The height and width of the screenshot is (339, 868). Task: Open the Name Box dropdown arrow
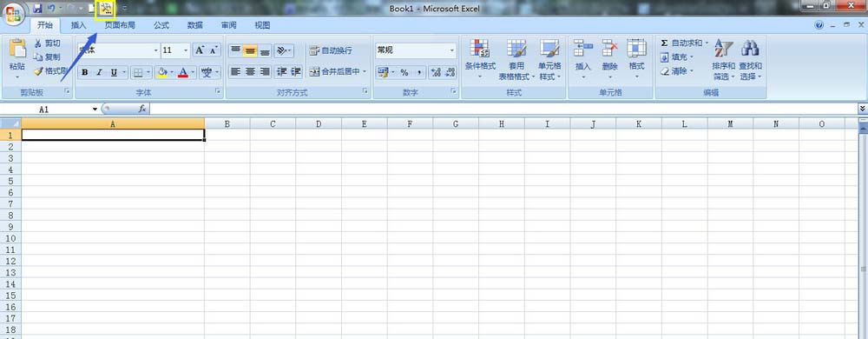pyautogui.click(x=95, y=110)
